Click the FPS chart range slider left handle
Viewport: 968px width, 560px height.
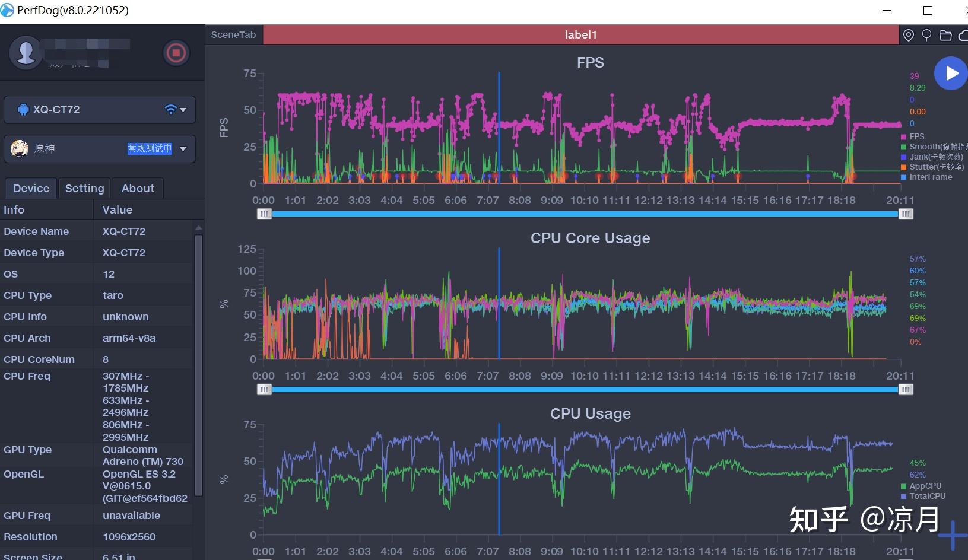[264, 214]
